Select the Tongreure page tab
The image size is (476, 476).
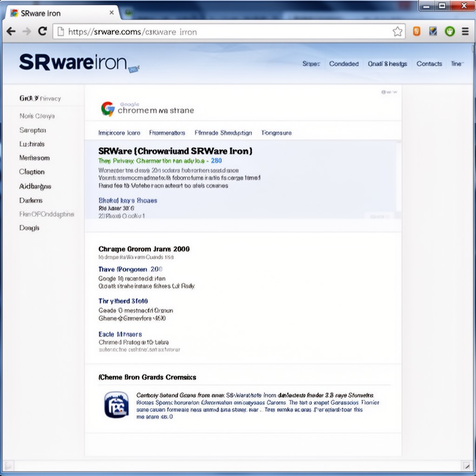(276, 133)
